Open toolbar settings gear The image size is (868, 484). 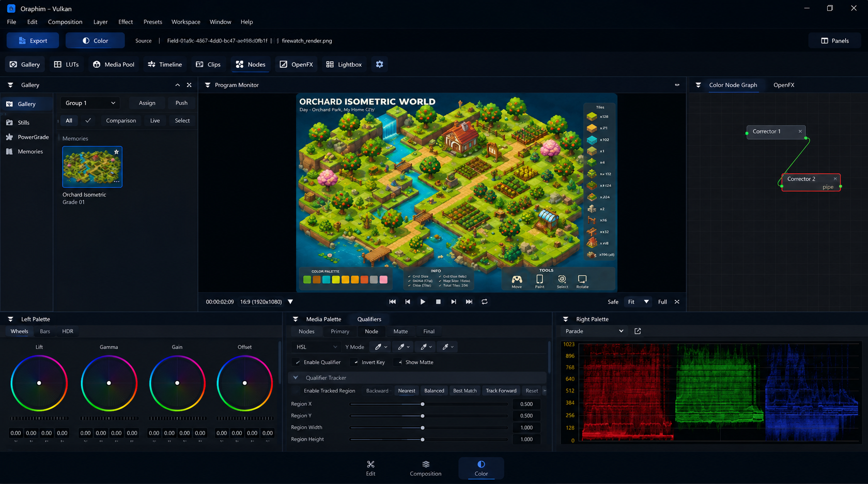click(380, 65)
